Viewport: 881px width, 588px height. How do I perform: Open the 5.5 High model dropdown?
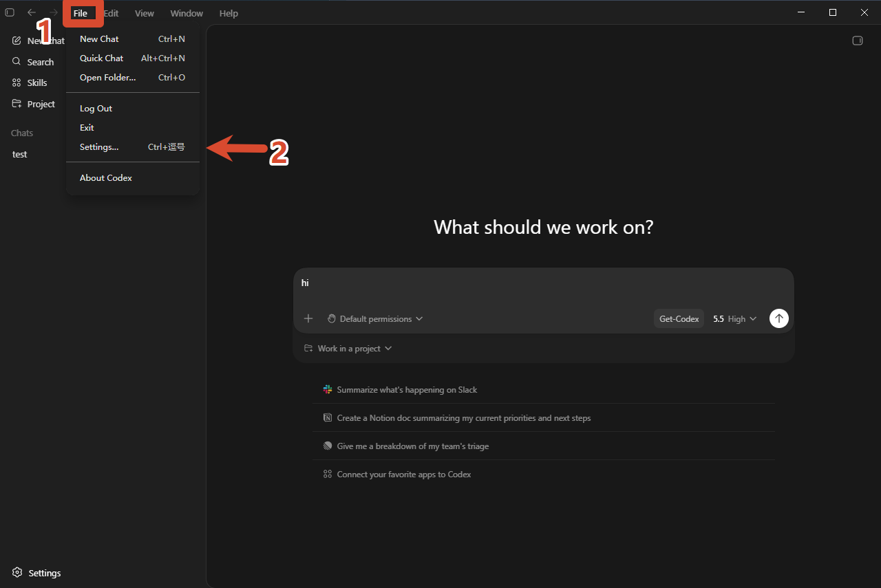pyautogui.click(x=734, y=318)
